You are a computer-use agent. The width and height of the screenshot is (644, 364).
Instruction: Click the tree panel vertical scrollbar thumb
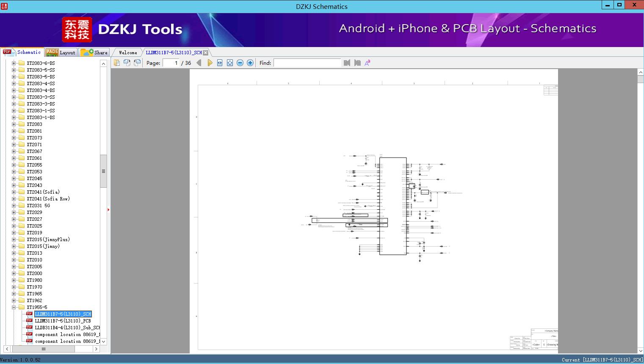coord(103,171)
